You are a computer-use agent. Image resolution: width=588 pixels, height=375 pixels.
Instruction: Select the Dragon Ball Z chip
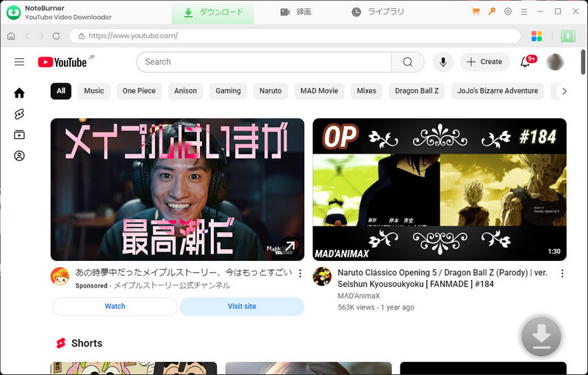pyautogui.click(x=417, y=91)
